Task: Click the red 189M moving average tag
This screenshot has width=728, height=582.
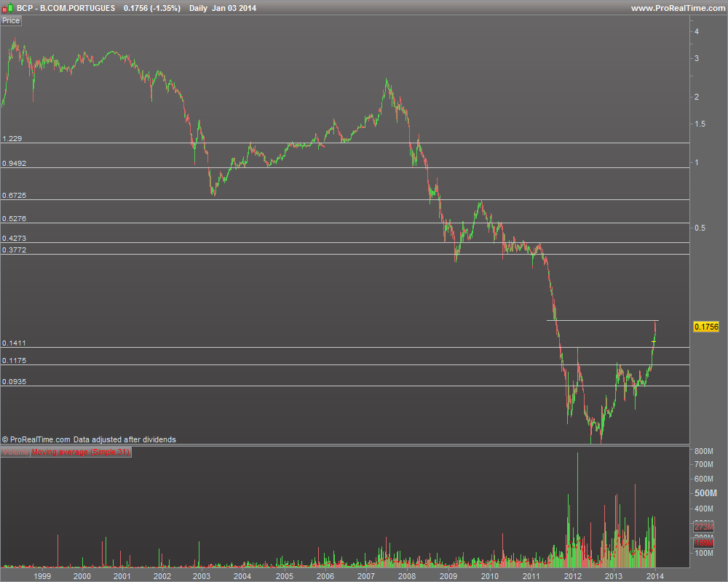Action: pos(704,543)
